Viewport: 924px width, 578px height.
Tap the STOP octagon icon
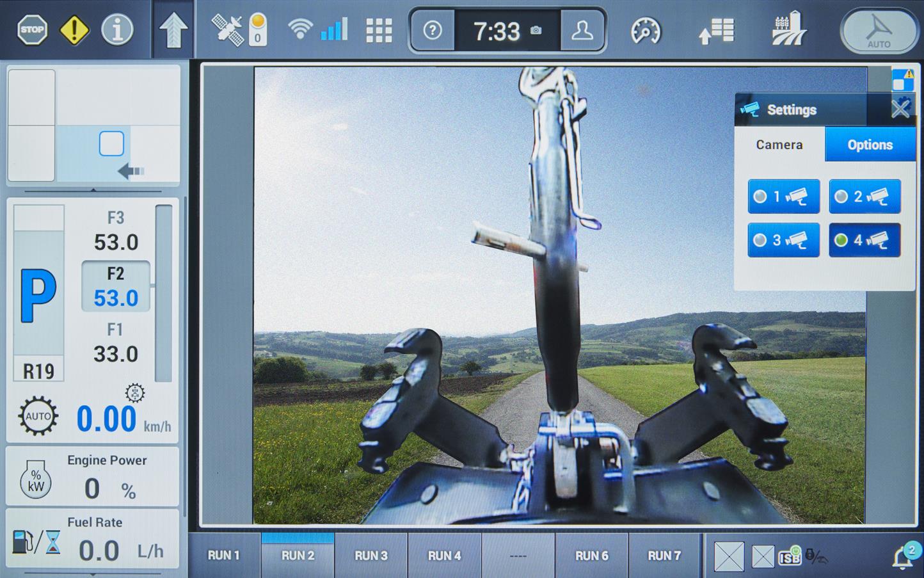pyautogui.click(x=31, y=29)
